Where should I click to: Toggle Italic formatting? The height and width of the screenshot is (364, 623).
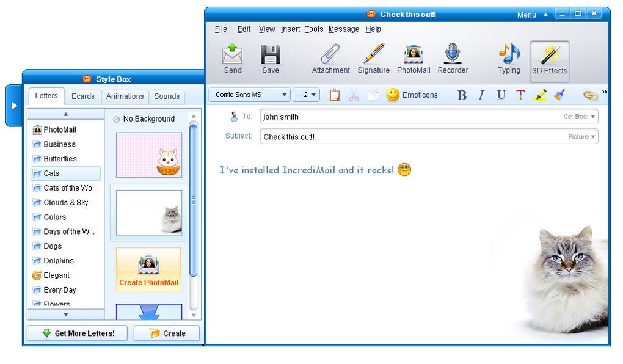coord(481,95)
